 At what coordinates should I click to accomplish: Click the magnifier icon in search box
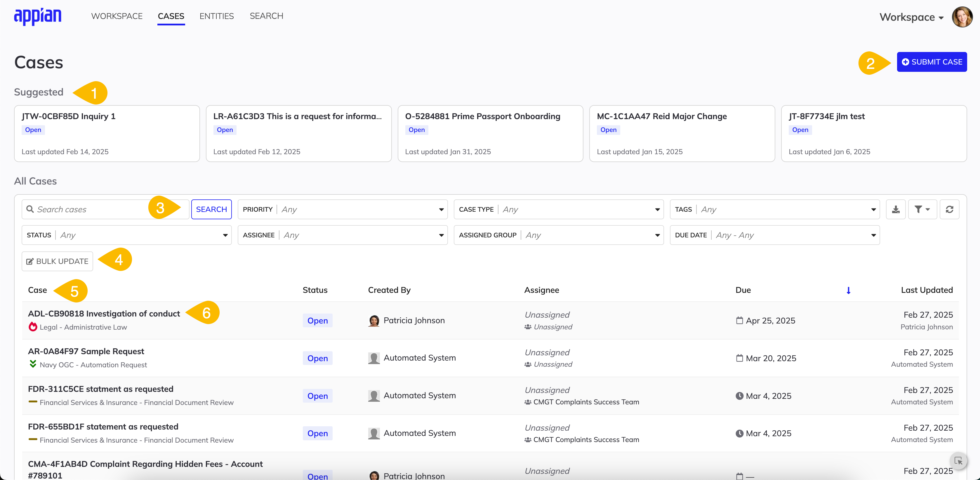click(30, 209)
